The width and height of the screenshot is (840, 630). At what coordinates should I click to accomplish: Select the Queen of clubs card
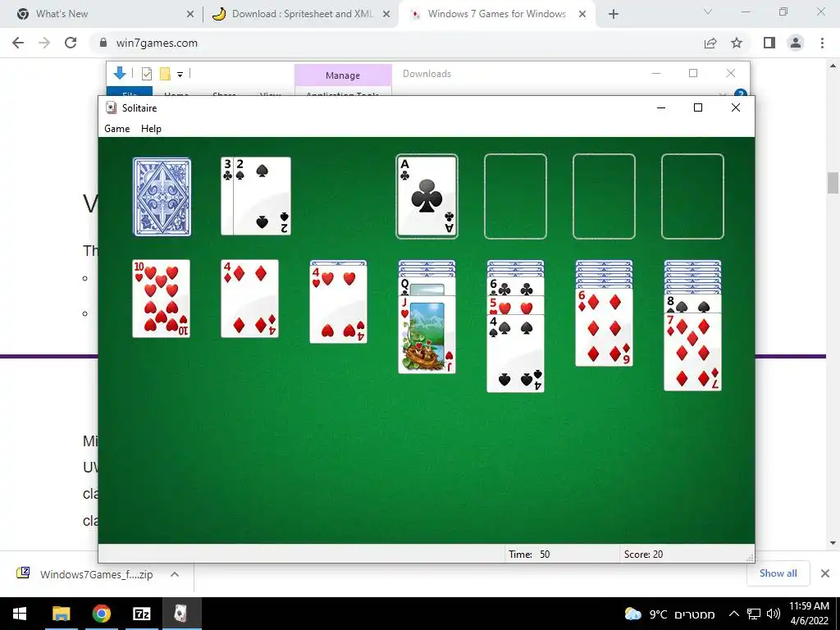point(427,288)
